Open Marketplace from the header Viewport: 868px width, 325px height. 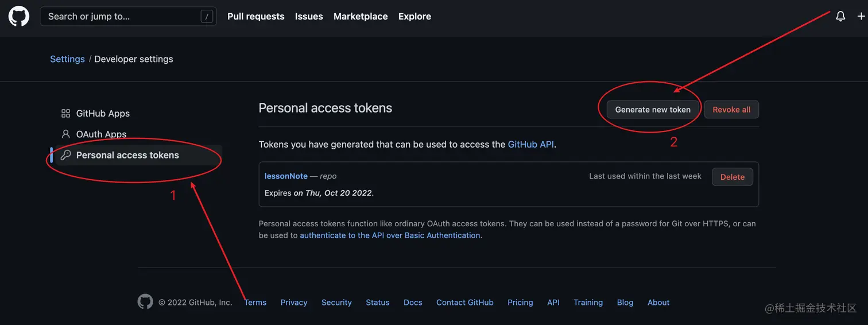pyautogui.click(x=361, y=17)
